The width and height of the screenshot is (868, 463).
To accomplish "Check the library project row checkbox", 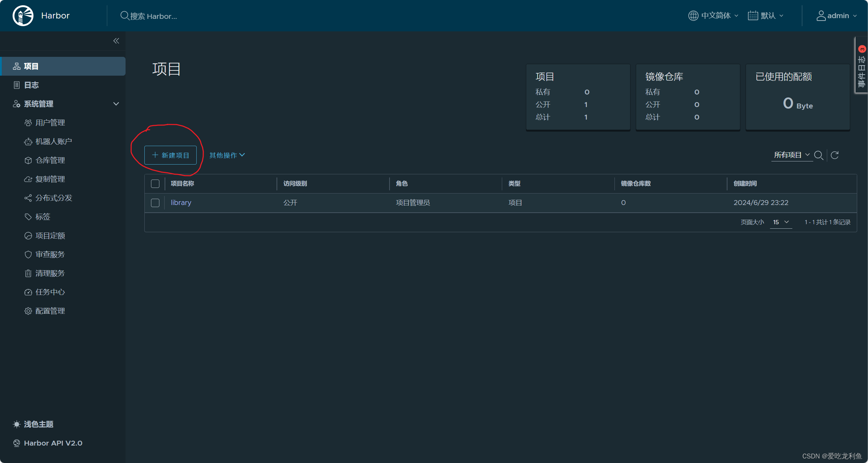I will [155, 203].
